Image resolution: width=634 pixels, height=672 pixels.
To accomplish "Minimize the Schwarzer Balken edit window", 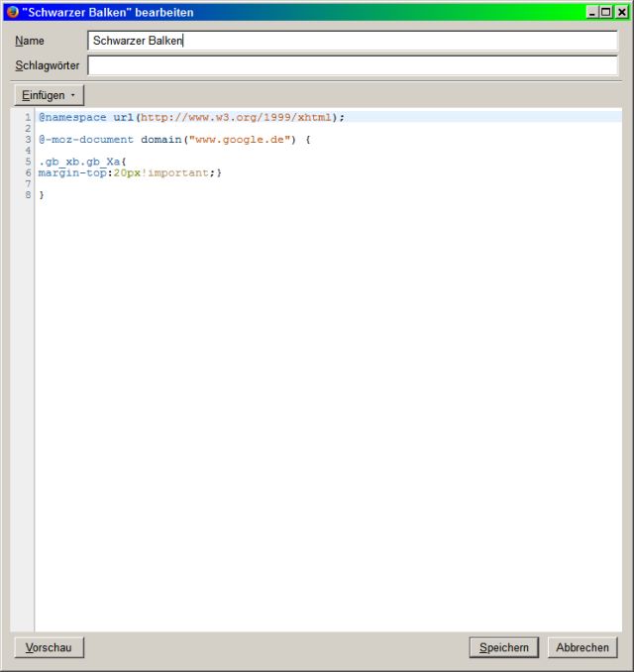I will 591,12.
